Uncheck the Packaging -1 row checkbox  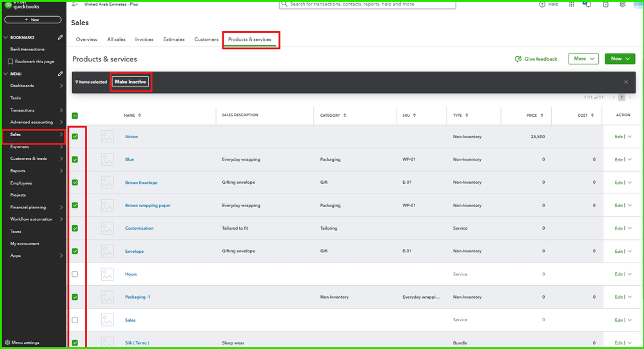75,297
